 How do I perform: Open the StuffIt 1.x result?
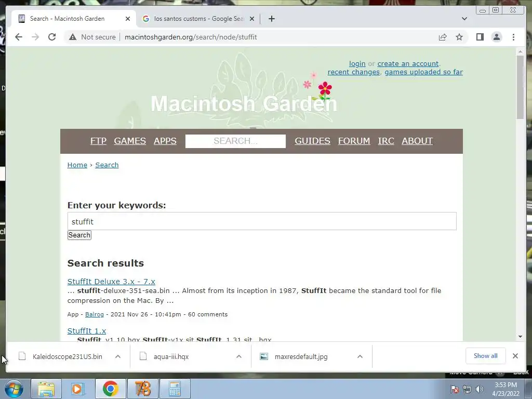point(87,331)
